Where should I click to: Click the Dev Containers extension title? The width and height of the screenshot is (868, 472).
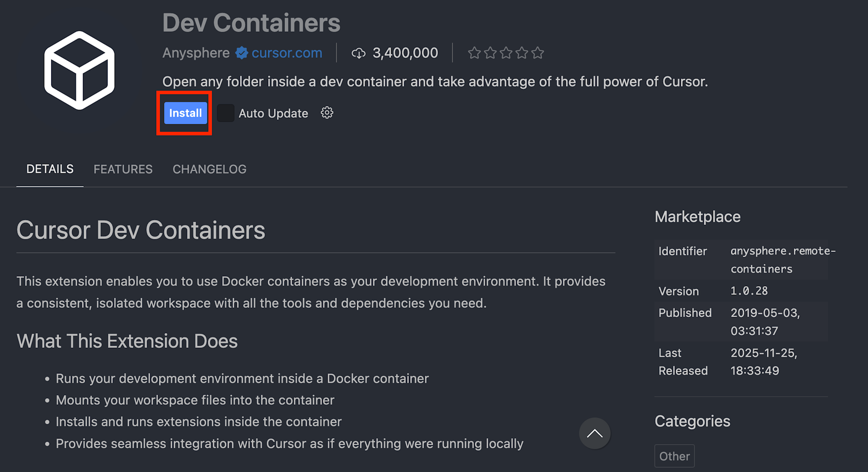(251, 23)
